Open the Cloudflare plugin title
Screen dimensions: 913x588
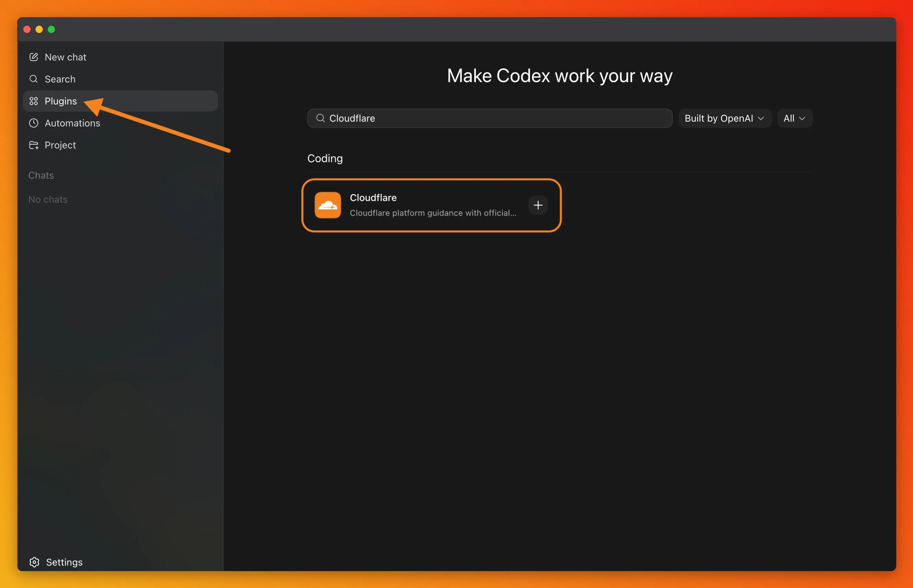click(373, 198)
